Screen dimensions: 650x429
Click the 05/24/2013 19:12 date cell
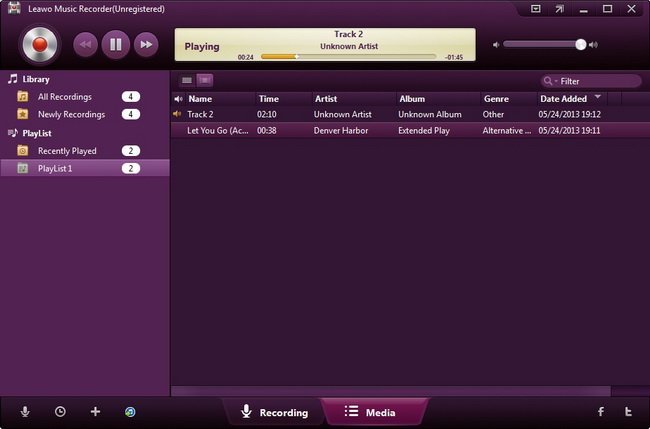[569, 114]
